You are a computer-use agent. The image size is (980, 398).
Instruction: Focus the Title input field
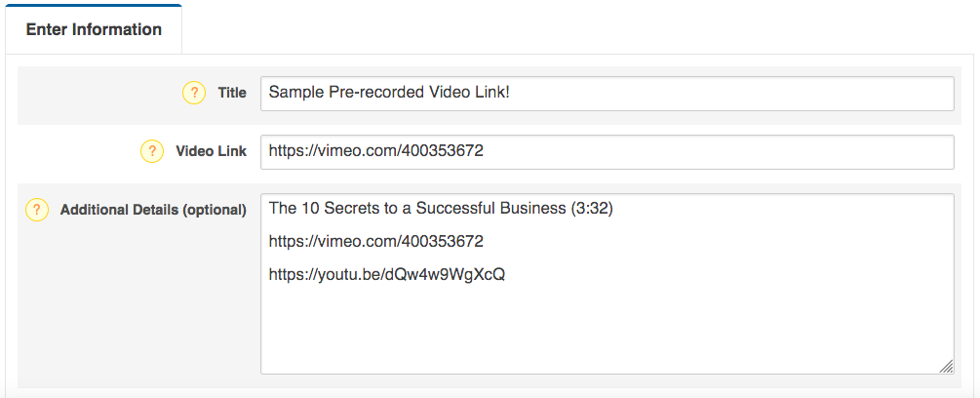[608, 94]
